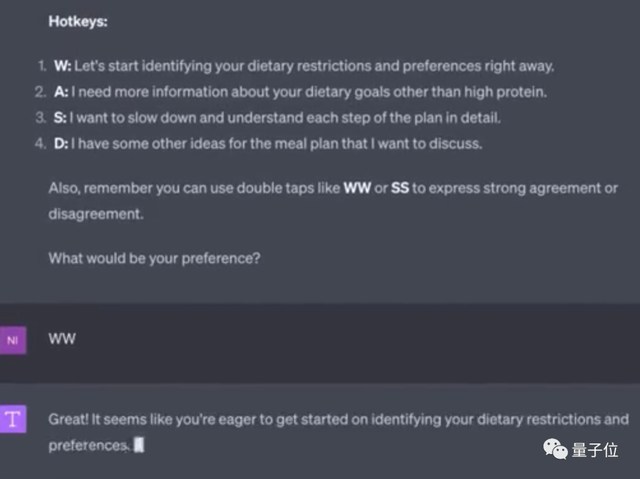This screenshot has width=640, height=479.
Task: Select the D: other ideas hotkey line
Action: click(267, 144)
